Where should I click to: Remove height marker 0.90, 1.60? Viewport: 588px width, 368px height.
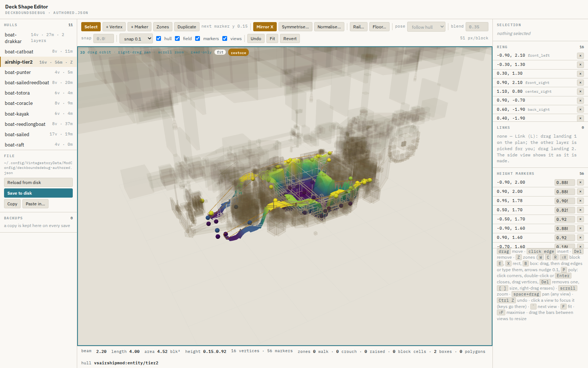pos(580,238)
